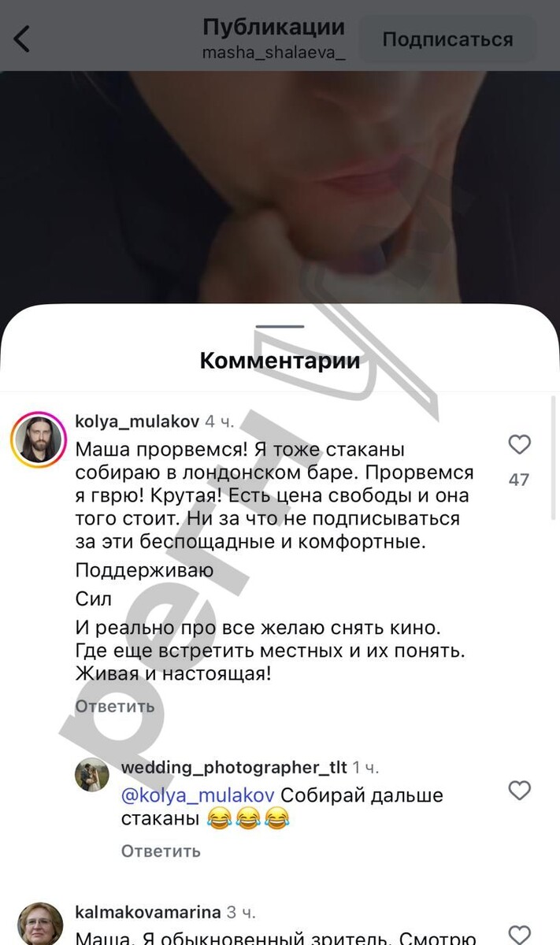Tap the Подписаться follow button
This screenshot has height=945, width=560.
pos(447,39)
